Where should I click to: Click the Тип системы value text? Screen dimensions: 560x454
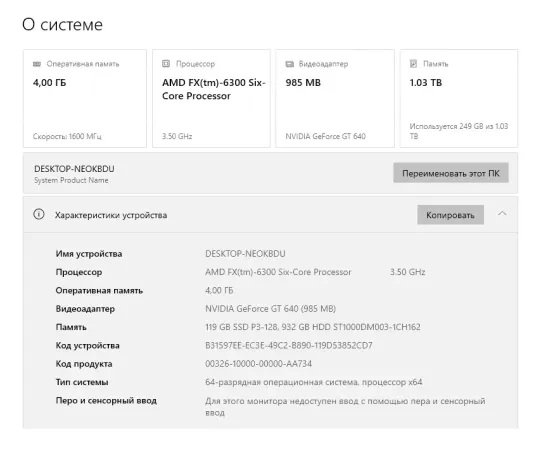(314, 382)
